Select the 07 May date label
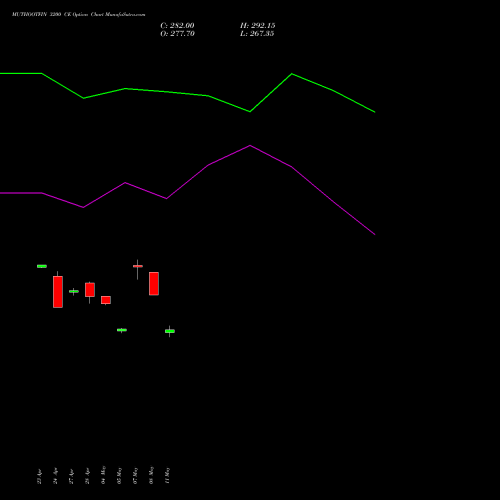 click(135, 475)
